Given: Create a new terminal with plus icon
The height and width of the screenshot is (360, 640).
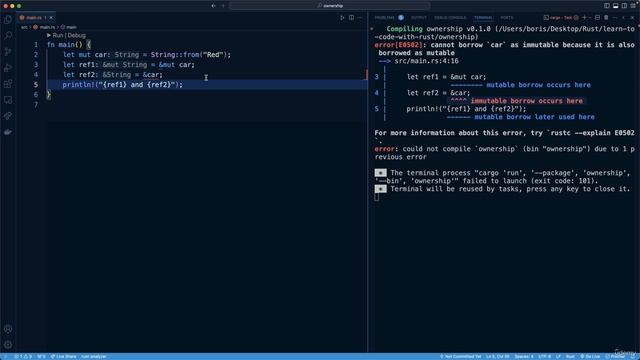Looking at the screenshot, I should pos(584,18).
